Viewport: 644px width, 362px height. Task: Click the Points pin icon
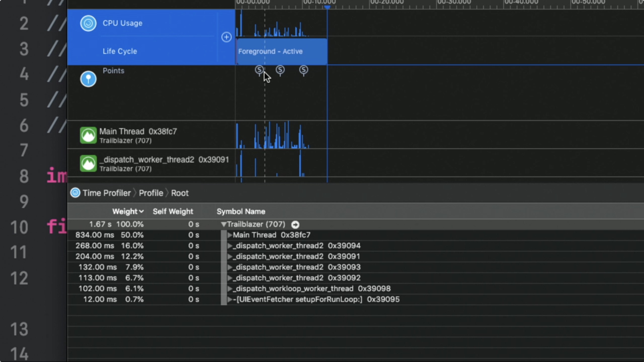click(x=88, y=79)
